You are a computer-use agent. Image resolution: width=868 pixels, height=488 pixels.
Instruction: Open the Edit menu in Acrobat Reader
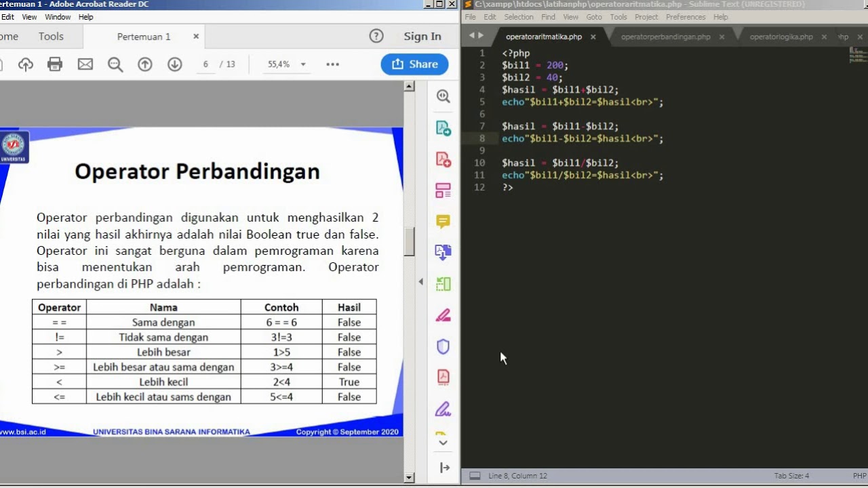tap(7, 17)
